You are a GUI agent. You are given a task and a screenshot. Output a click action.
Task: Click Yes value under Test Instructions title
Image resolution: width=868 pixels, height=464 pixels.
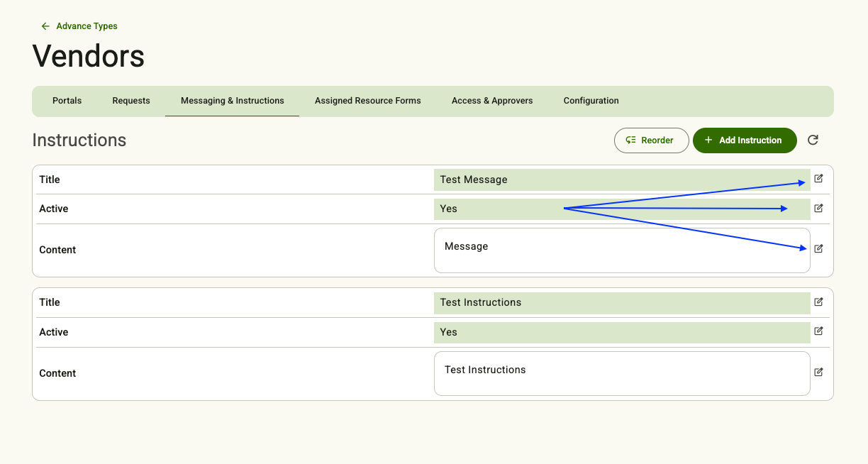click(622, 332)
